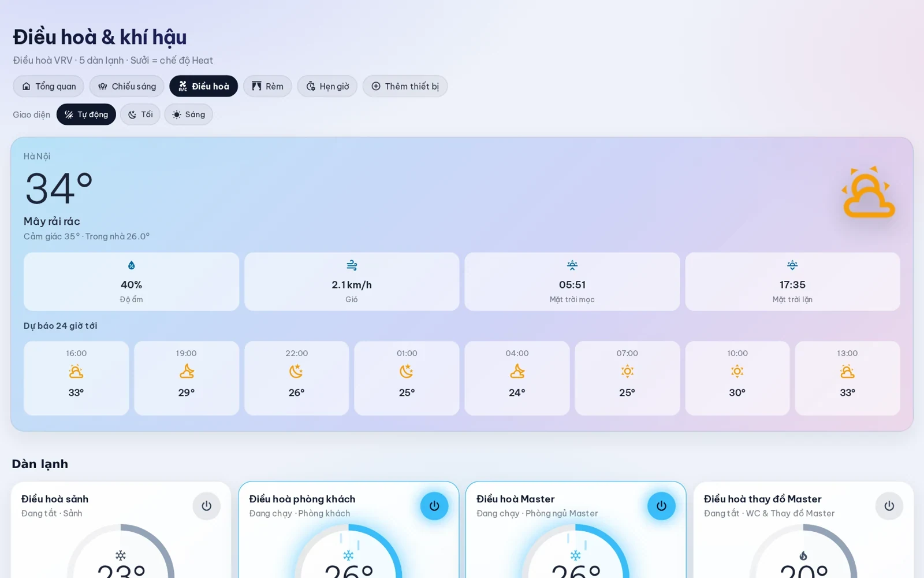Click the wind icon above 2.1 km/h
Viewport: 924px width, 578px height.
[x=352, y=265]
